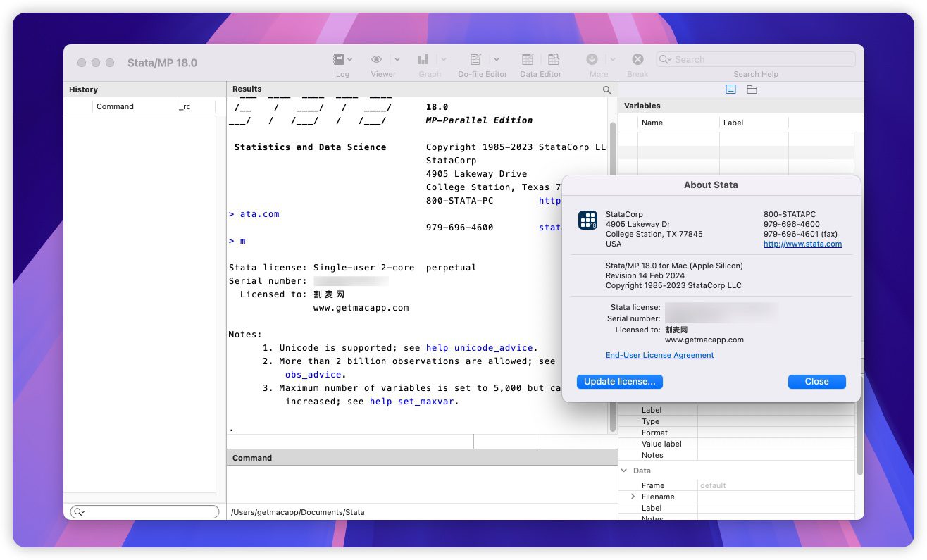This screenshot has width=927, height=560.
Task: Click the /Users/getmacapp/Documents/Stata path
Action: [297, 512]
